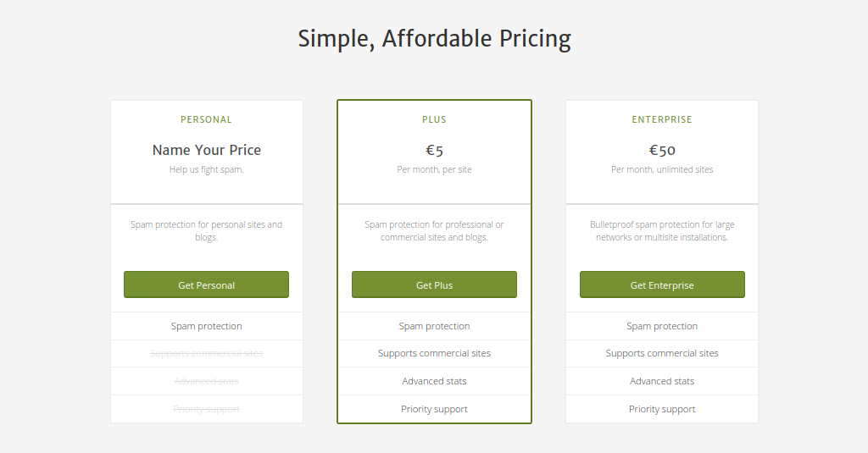This screenshot has height=453, width=868.
Task: Click "Per month, unlimited sites" text
Action: 662,170
